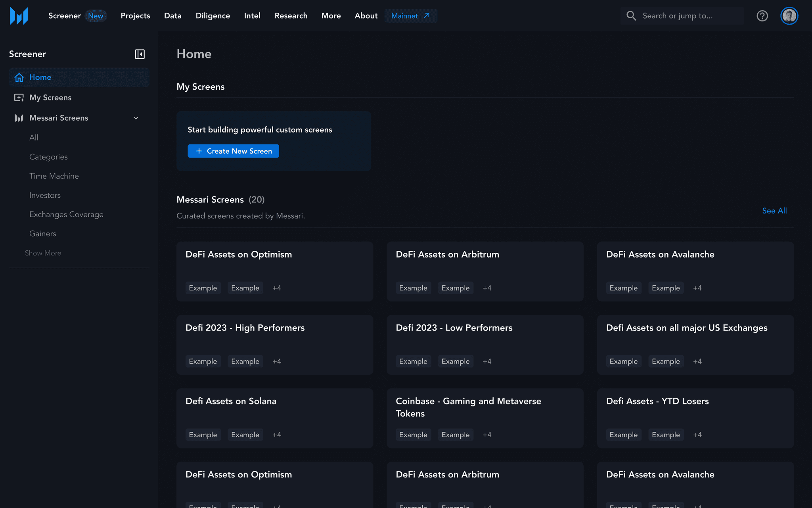Image resolution: width=812 pixels, height=508 pixels.
Task: Open the Intel menu
Action: [x=252, y=16]
